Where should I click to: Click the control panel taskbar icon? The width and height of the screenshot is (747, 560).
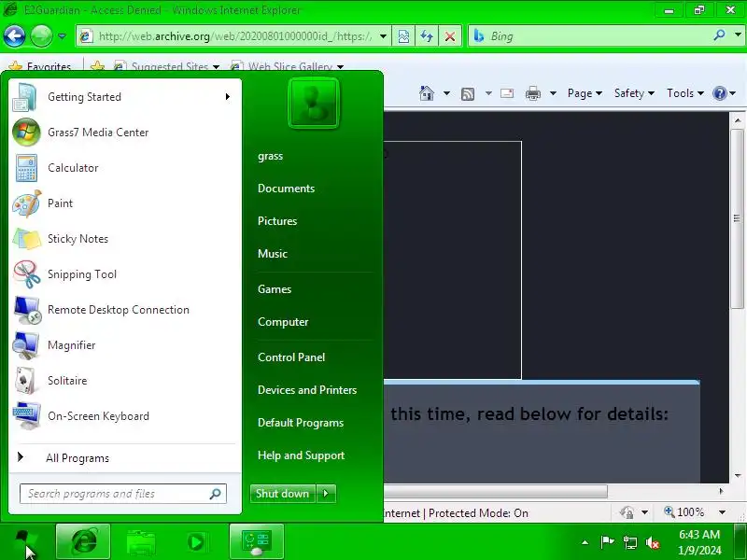pos(256,541)
